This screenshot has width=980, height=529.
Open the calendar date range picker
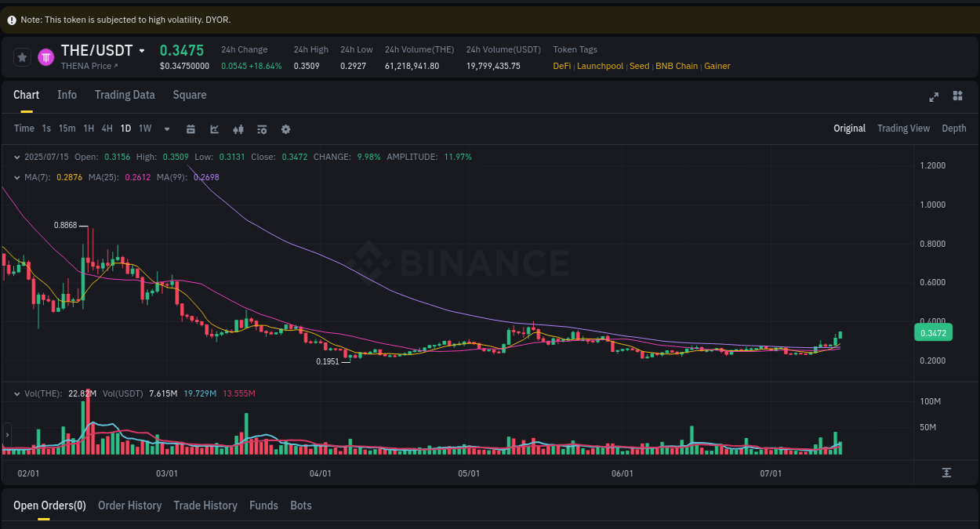click(x=191, y=129)
